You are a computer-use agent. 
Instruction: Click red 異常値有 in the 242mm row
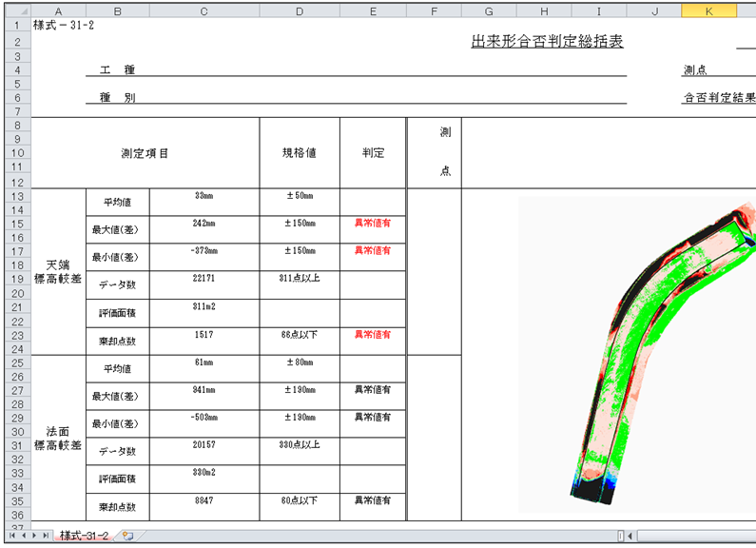[x=373, y=223]
